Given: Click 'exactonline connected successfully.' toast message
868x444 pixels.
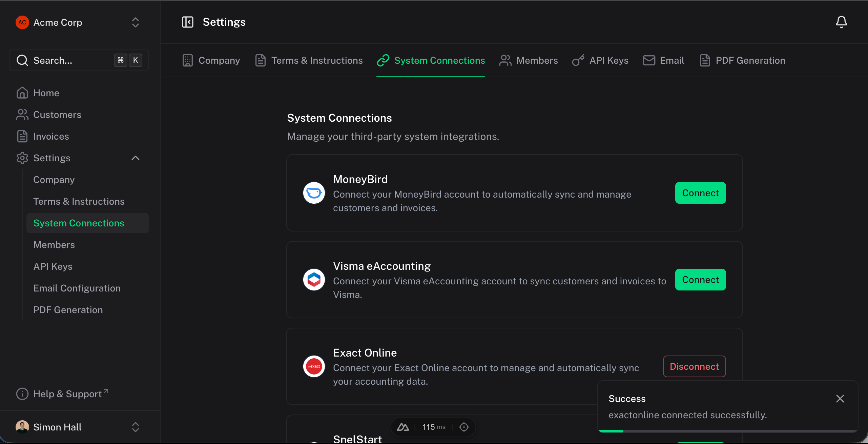Looking at the screenshot, I should [x=688, y=415].
